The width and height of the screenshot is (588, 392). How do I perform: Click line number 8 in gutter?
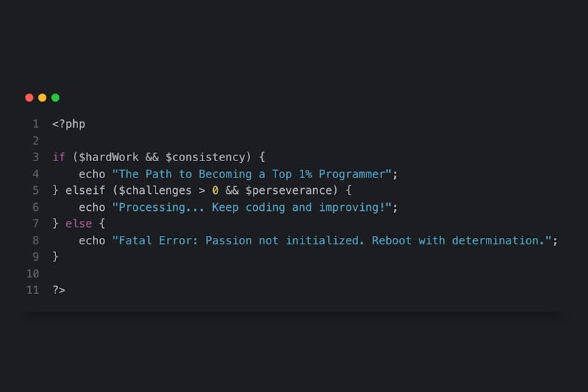pos(36,241)
